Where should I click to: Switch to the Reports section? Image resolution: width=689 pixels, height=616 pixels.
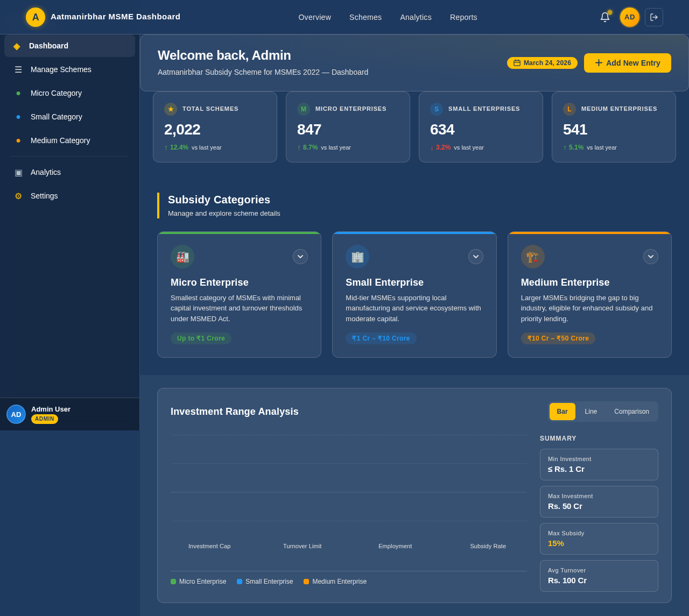pos(463,17)
